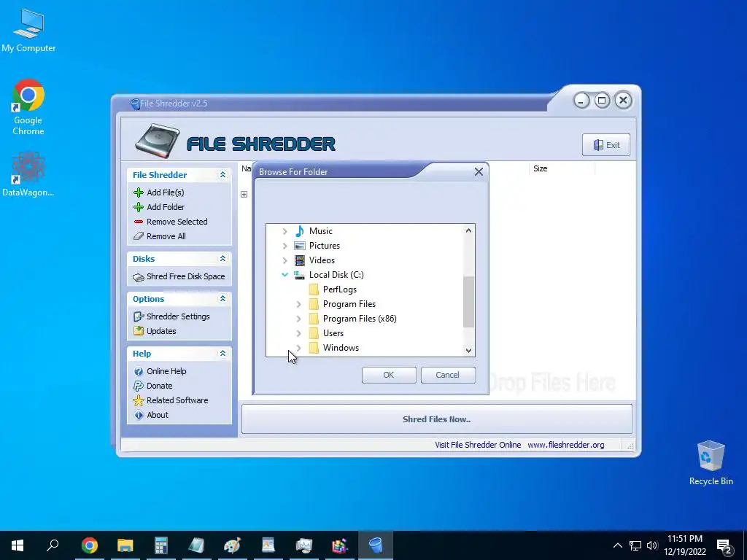Image resolution: width=747 pixels, height=560 pixels.
Task: Open the DataWagon desktop shortcut
Action: tap(28, 174)
